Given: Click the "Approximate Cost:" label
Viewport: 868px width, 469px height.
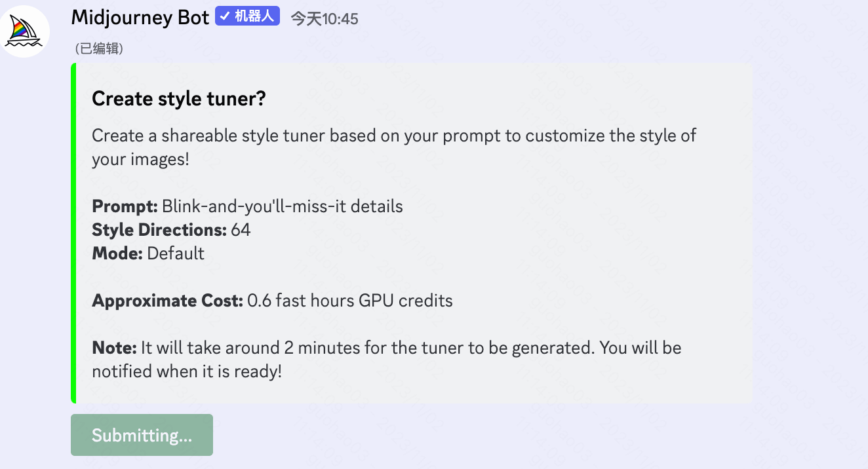Looking at the screenshot, I should tap(168, 301).
